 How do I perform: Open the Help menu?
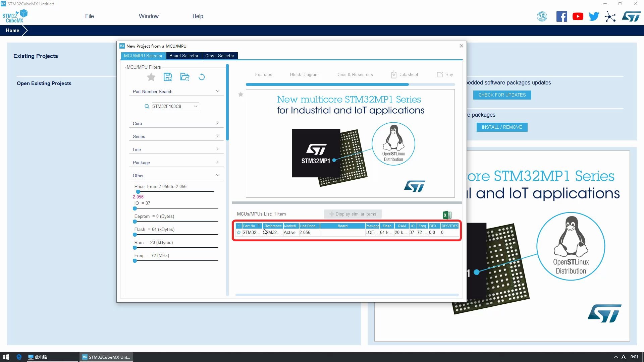click(198, 16)
